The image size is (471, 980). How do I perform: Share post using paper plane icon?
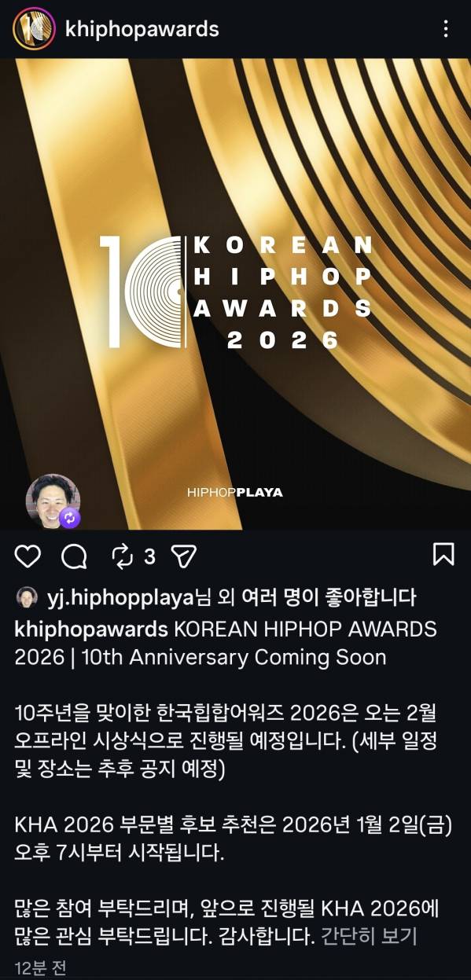point(182,556)
